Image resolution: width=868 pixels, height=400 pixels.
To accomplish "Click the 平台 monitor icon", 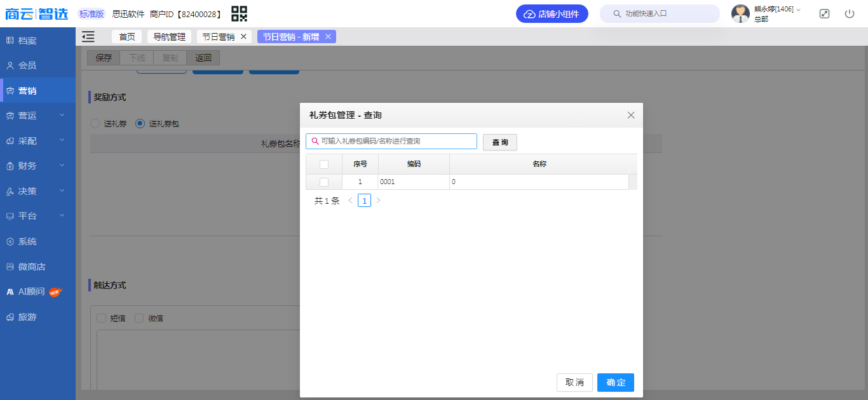I will [x=10, y=216].
